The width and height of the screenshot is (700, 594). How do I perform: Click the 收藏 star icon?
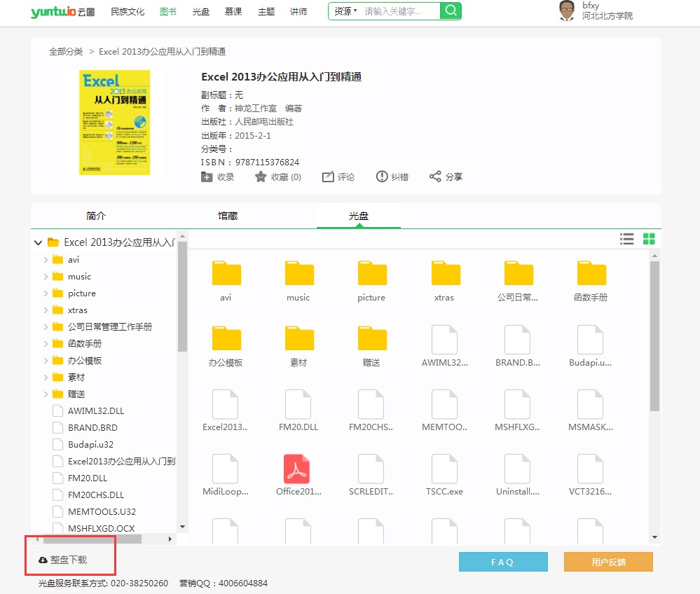click(261, 177)
